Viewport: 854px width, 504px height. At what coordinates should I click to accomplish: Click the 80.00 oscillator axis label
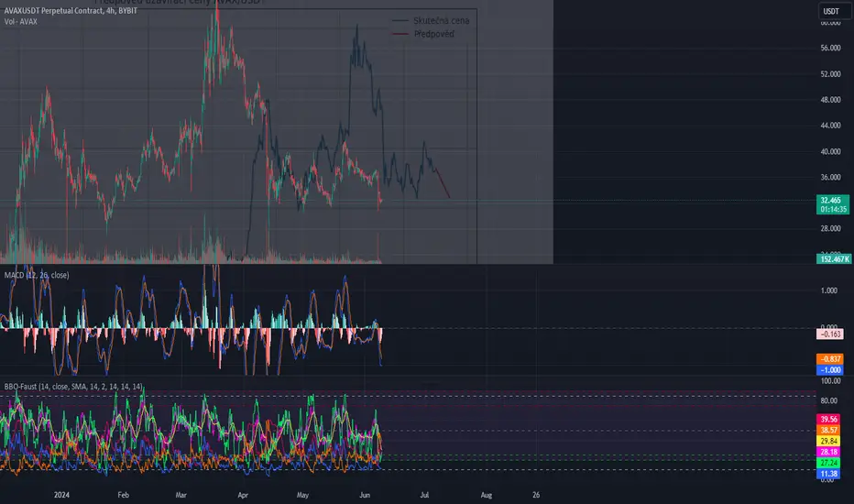(x=829, y=401)
